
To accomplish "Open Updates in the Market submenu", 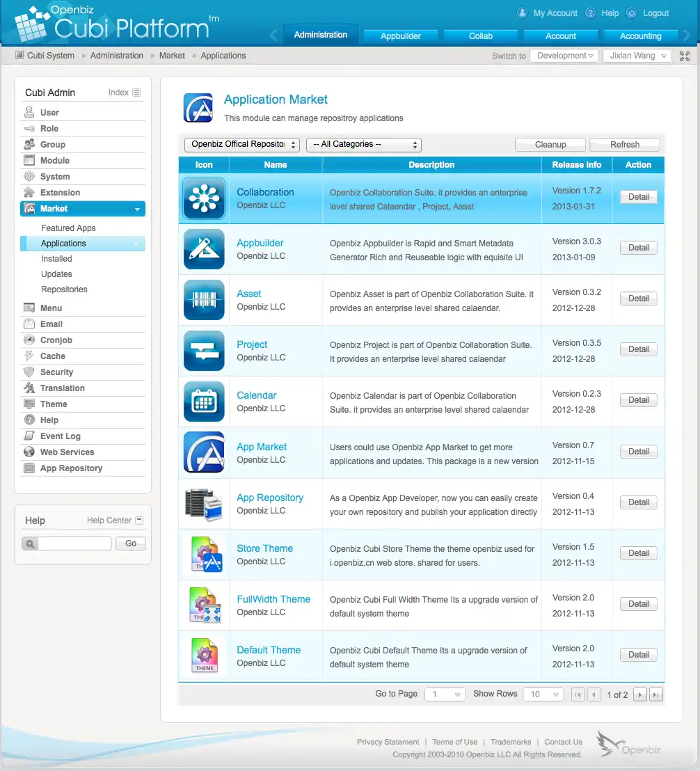I will (x=56, y=274).
